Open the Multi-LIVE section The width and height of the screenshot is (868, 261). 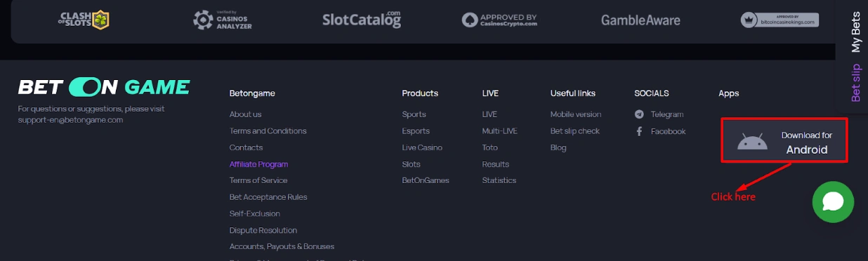pyautogui.click(x=499, y=131)
